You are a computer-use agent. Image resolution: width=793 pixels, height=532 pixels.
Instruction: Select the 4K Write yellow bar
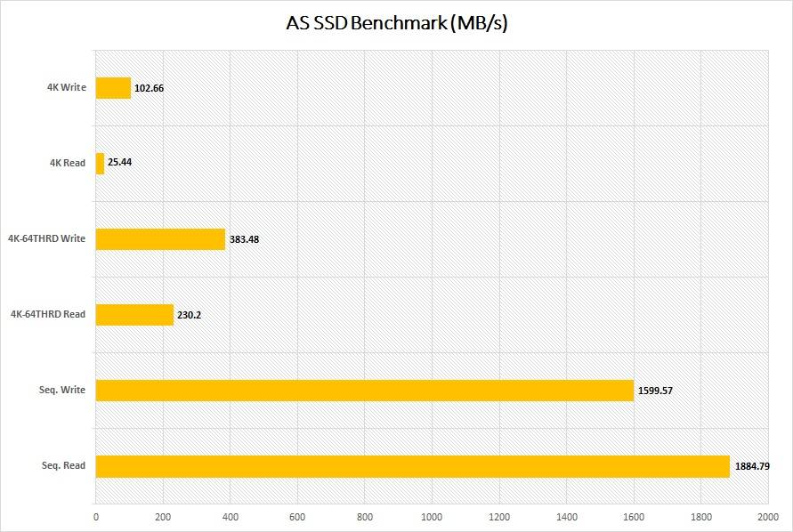pos(113,88)
